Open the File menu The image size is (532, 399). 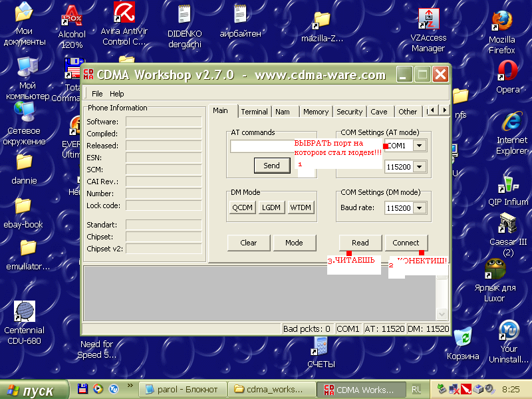click(97, 94)
